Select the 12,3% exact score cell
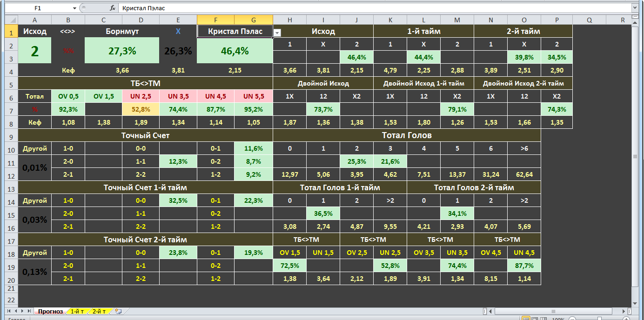This screenshot has height=320, width=644. [178, 162]
